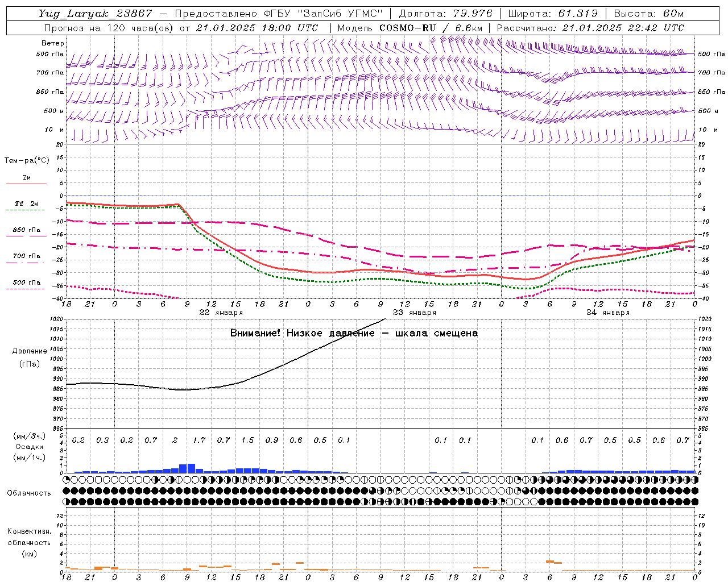Click the (км) unit under convective cloud label
The width and height of the screenshot is (728, 582).
click(29, 554)
